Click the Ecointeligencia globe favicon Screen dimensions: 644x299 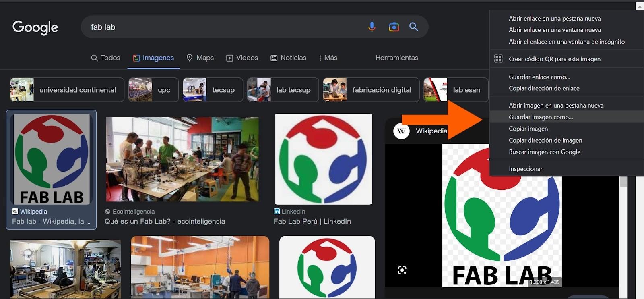click(107, 212)
